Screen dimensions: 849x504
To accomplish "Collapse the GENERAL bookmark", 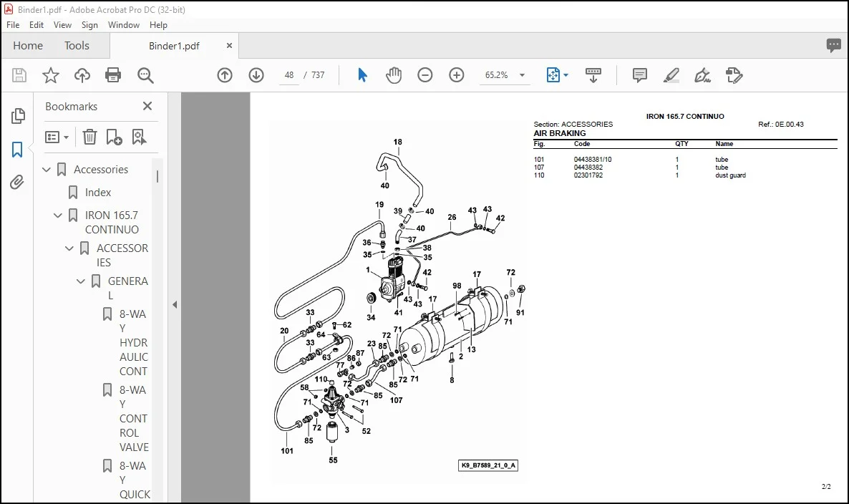I will (81, 281).
